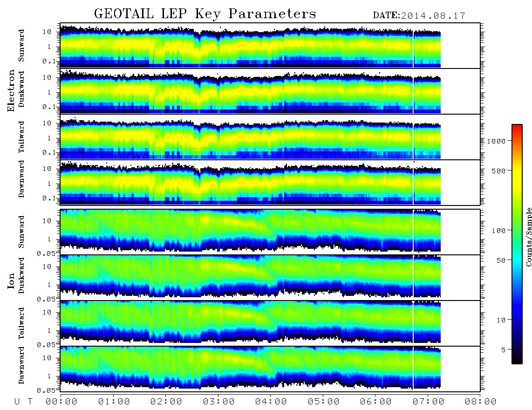Click the 08:00 time tick label

coord(481,402)
